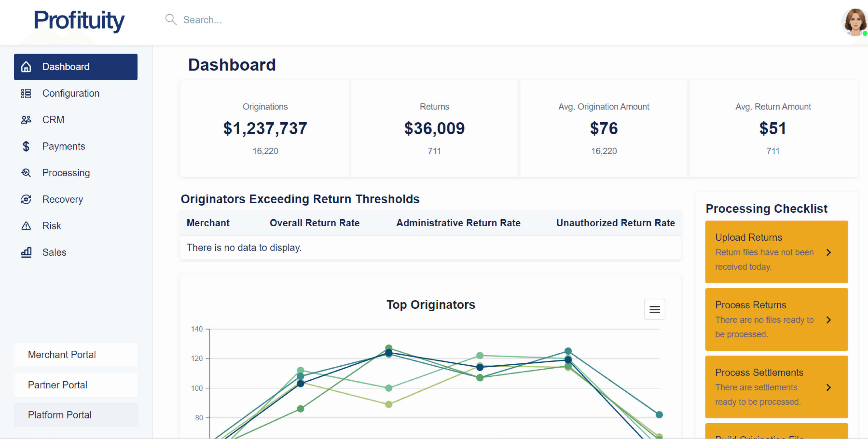Click the search magnifying glass icon

click(171, 19)
